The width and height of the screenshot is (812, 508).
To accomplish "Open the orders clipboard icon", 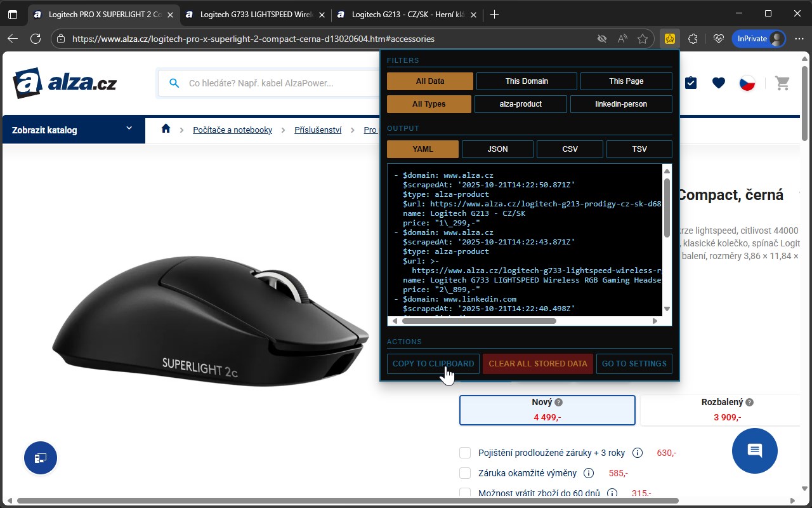I will (691, 83).
